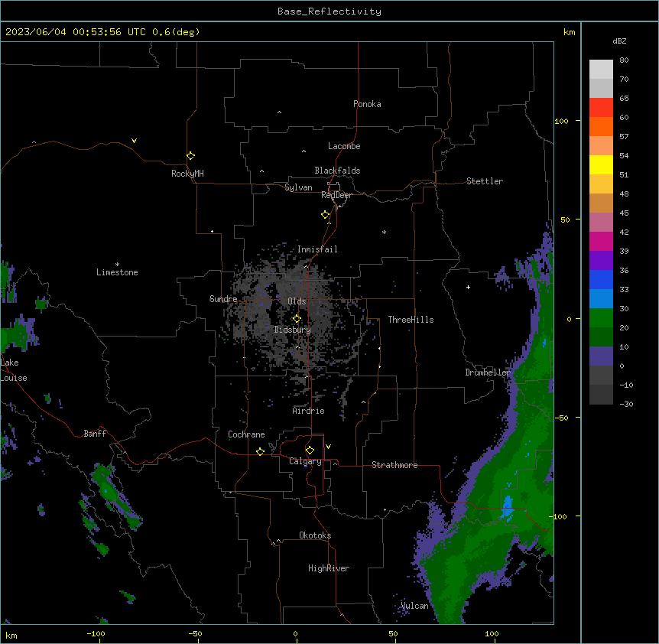Click the yellow diamond radar site marker near Olds
659x644 pixels.
pyautogui.click(x=297, y=319)
